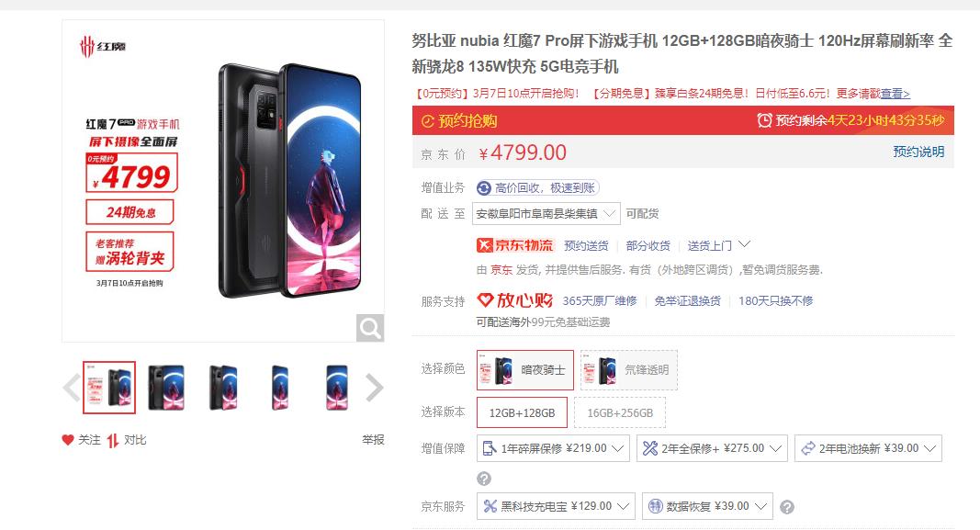
Task: Click the 对比 compare icon
Action: 112,441
